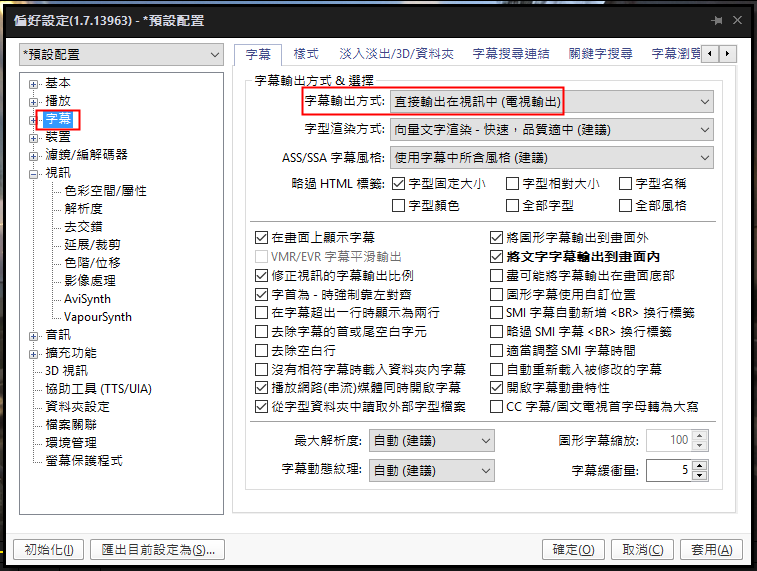Toggle 將圖形字幕輸出到畫面外
This screenshot has width=757, height=571.
coord(496,237)
